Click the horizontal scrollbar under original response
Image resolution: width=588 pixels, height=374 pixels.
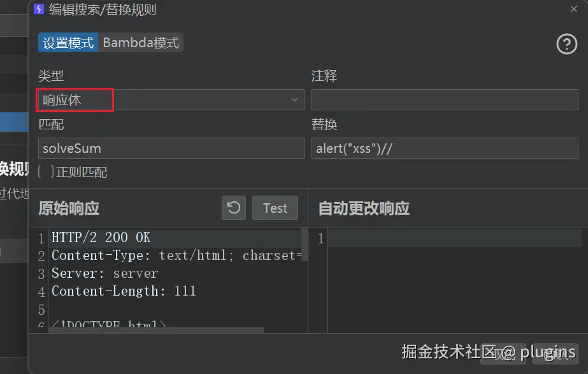[x=157, y=330]
